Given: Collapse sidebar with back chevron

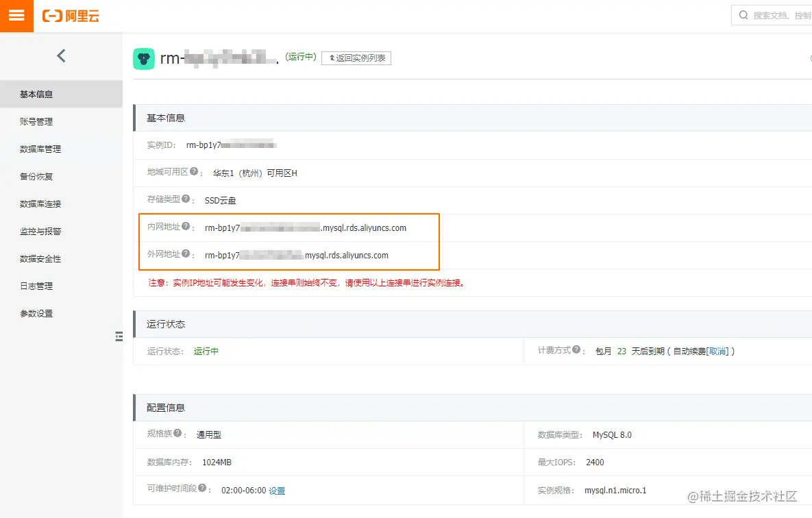Looking at the screenshot, I should [61, 56].
